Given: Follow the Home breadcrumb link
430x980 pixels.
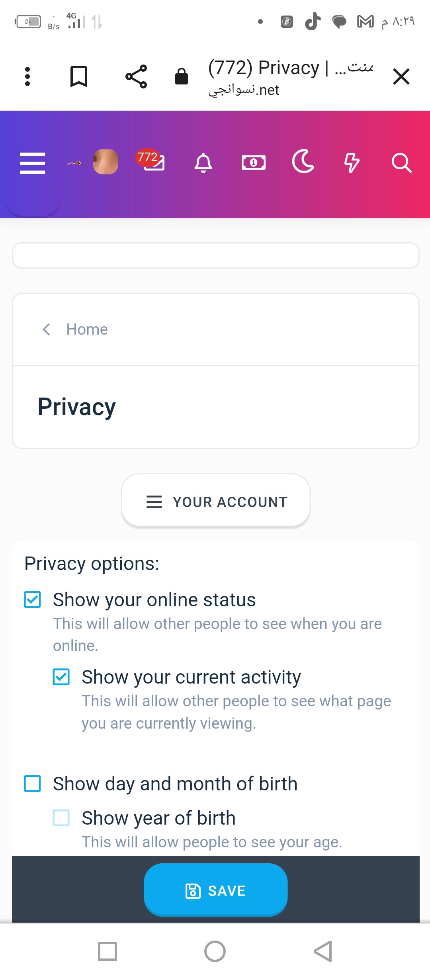Looking at the screenshot, I should click(87, 329).
